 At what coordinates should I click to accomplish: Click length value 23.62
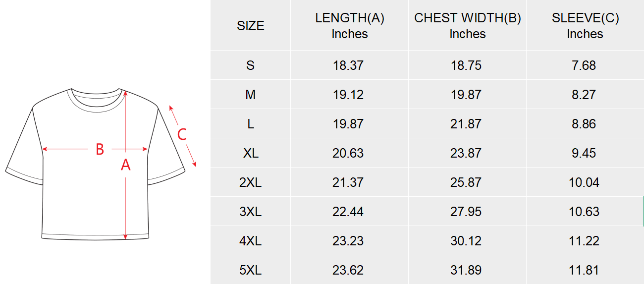click(348, 270)
